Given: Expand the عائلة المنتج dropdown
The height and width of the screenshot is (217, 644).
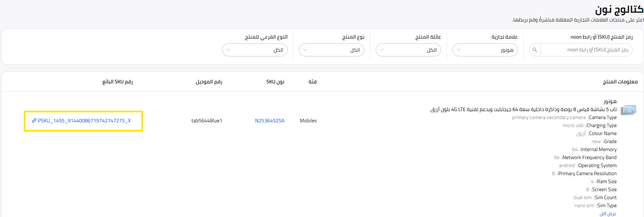Looking at the screenshot, I should (x=408, y=50).
